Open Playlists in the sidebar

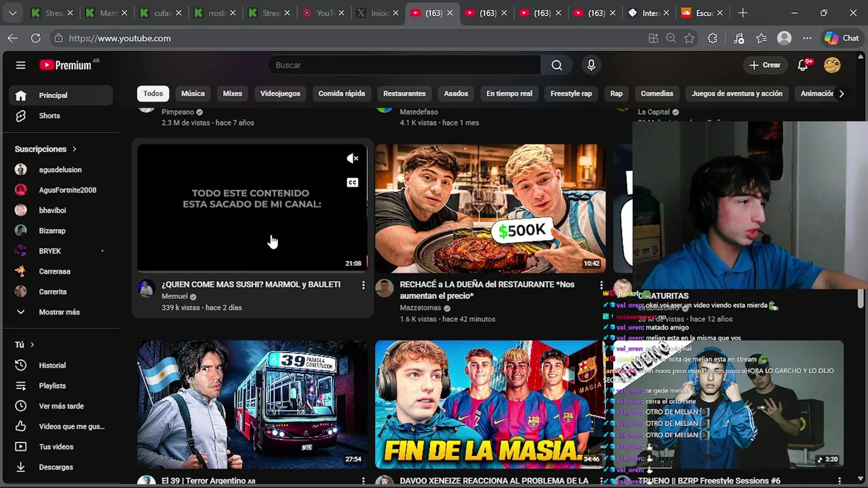62,386
